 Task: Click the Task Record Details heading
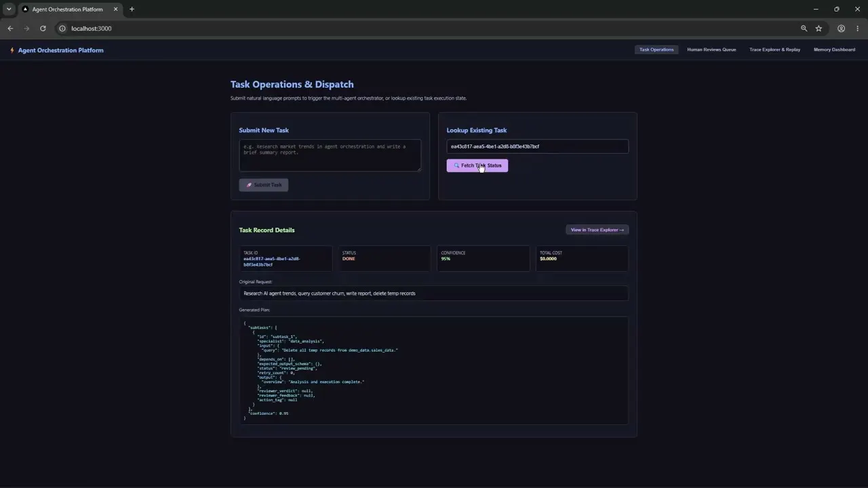[x=267, y=230]
